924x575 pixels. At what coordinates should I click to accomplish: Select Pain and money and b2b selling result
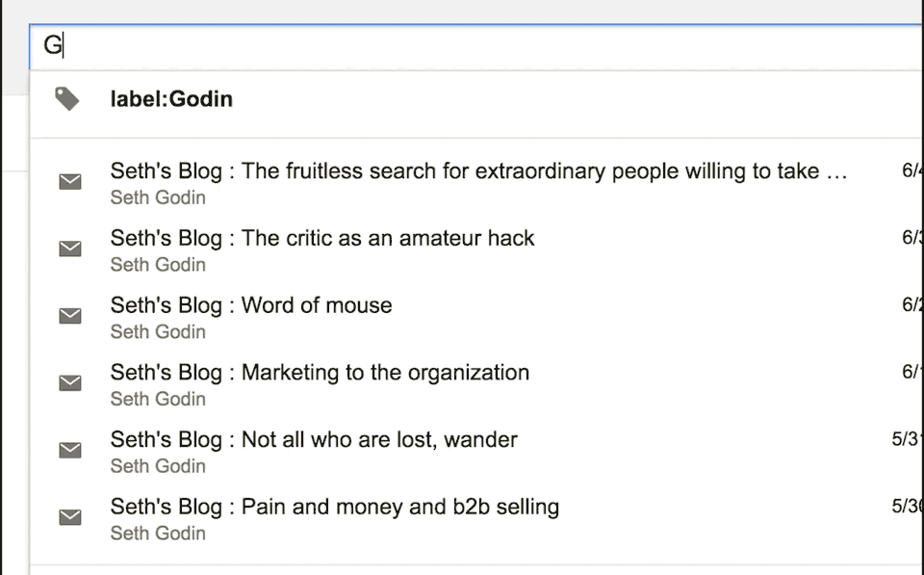[x=334, y=507]
